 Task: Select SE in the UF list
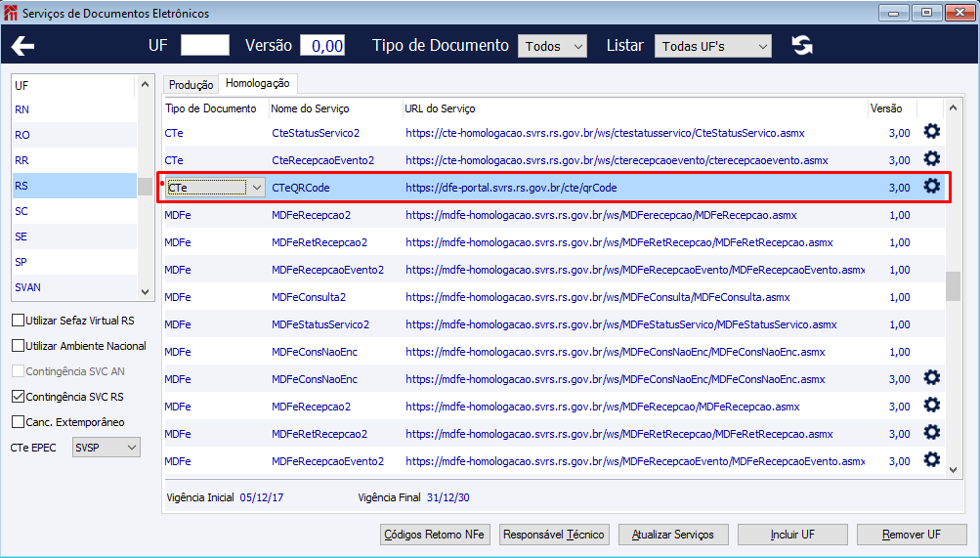click(74, 236)
